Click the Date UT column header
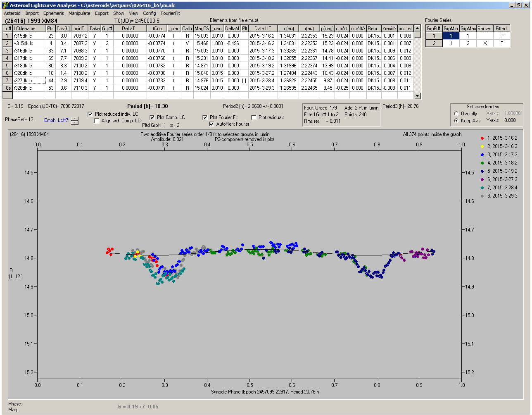This screenshot has height=415, width=532. [263, 29]
